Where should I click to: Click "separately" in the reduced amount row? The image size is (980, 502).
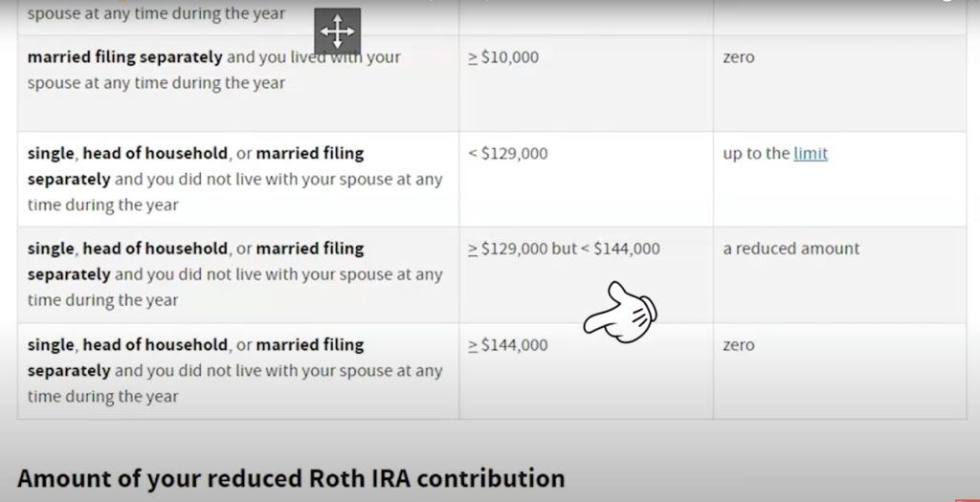(69, 274)
